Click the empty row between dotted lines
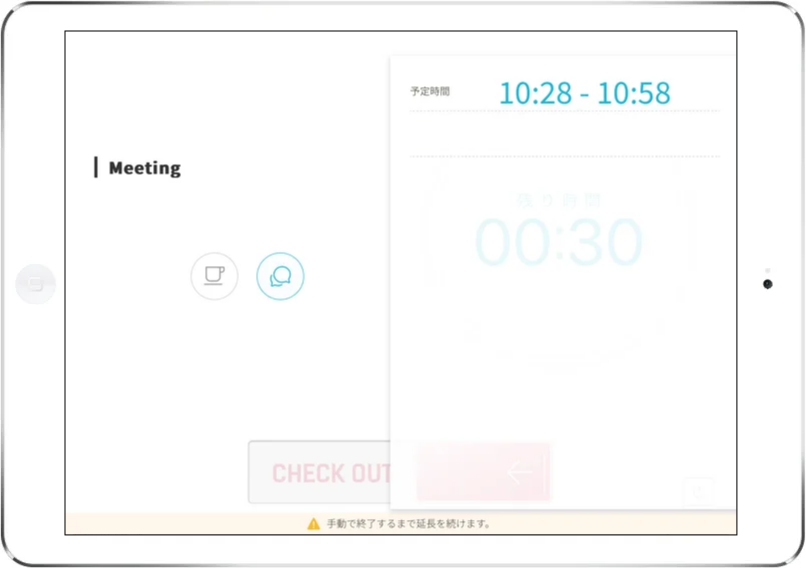Viewport: 806px width, 568px height. pos(564,134)
